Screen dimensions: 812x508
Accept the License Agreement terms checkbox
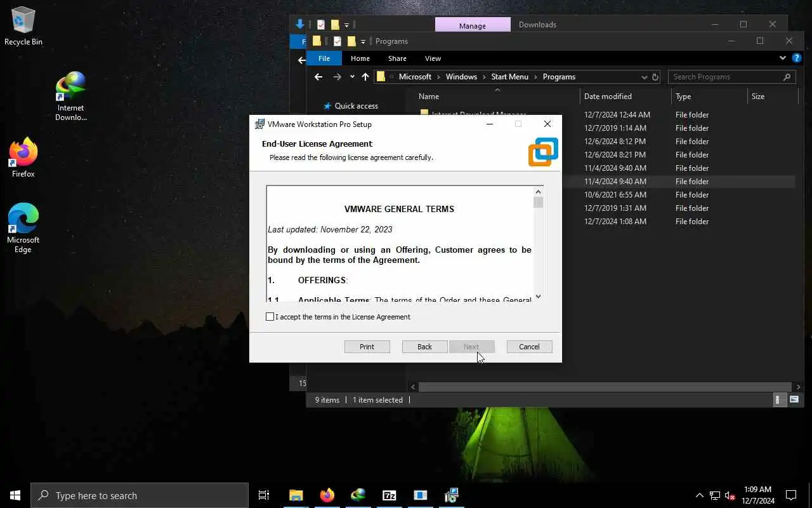tap(270, 316)
